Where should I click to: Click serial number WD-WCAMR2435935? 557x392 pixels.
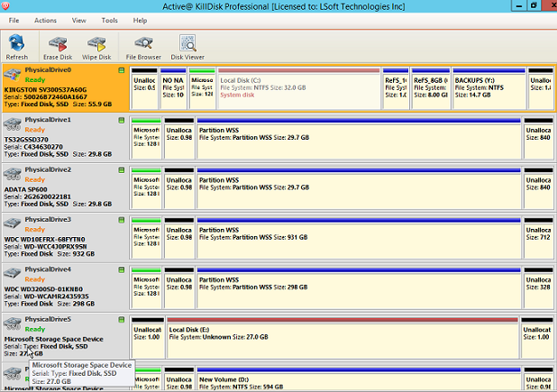pos(56,296)
